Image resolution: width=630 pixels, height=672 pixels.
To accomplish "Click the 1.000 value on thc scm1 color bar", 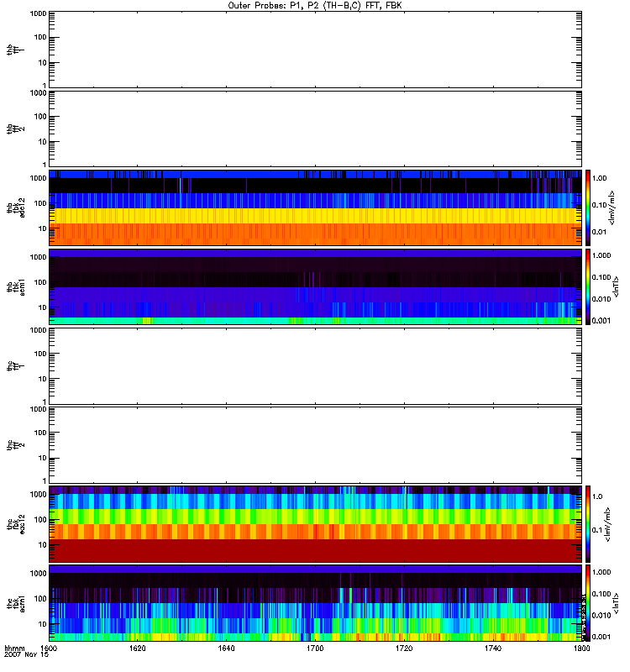I will click(x=601, y=572).
